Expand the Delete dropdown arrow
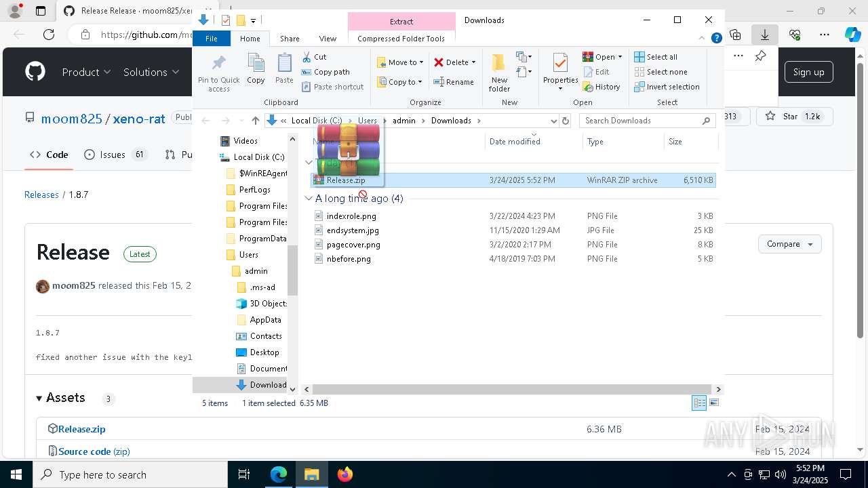868x488 pixels. [x=473, y=62]
